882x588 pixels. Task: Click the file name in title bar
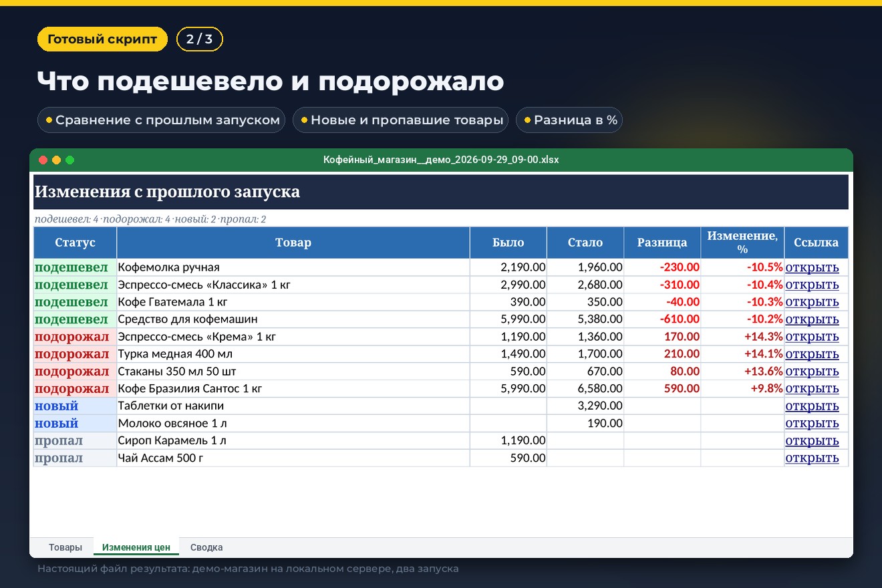(441, 160)
